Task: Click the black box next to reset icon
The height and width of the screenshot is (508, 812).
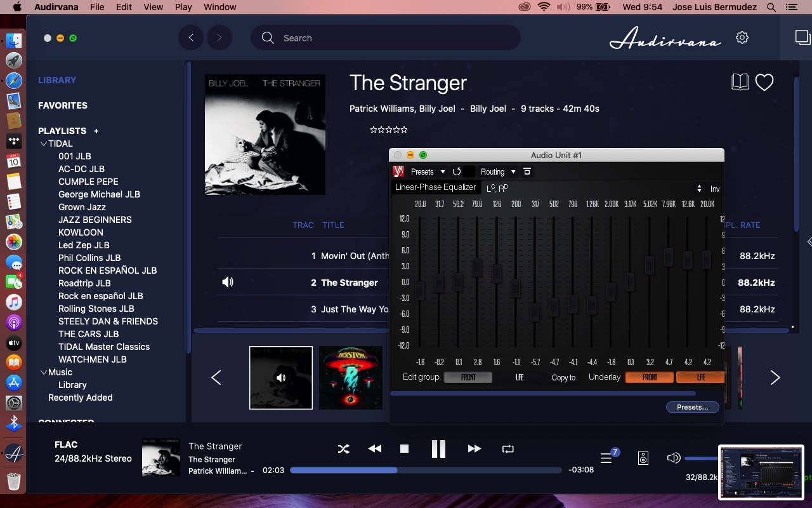Action: 469,171
